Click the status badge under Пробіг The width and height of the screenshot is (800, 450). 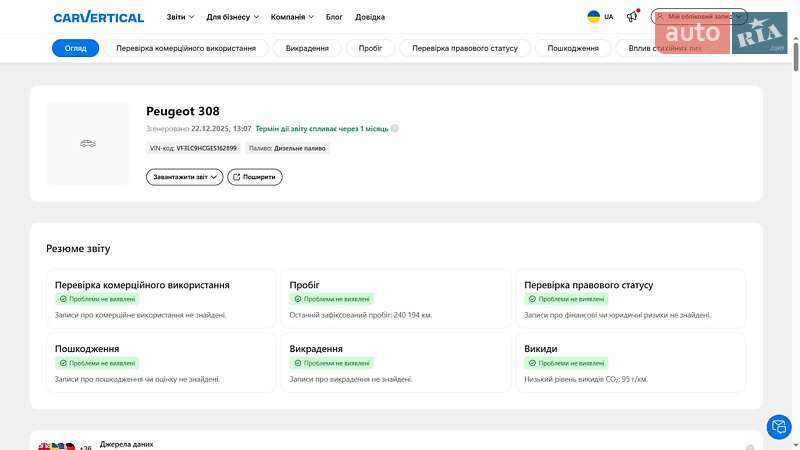(332, 299)
